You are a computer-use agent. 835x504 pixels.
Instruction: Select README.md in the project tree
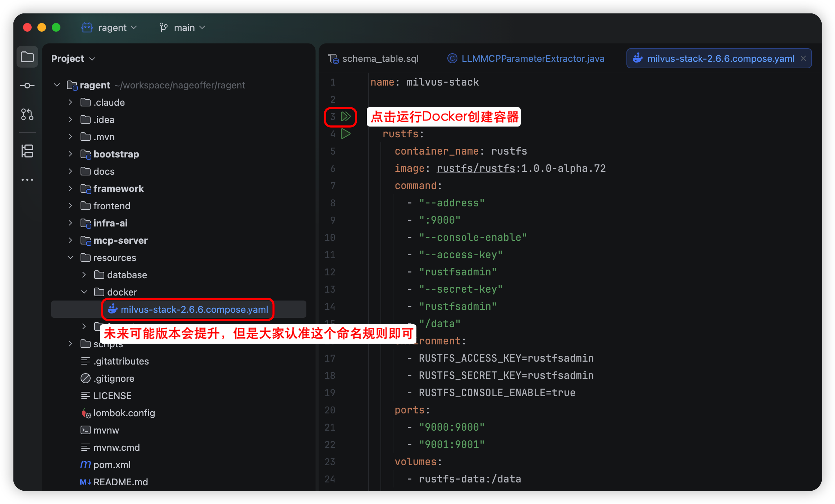[120, 482]
